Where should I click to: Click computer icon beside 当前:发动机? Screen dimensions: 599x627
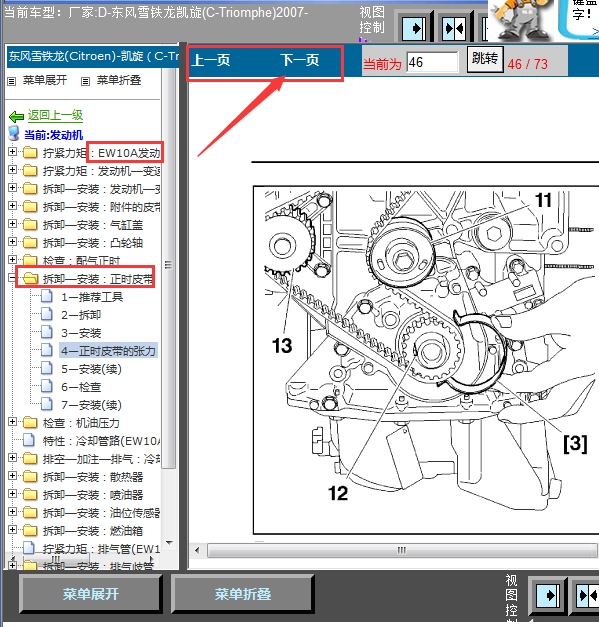pos(14,134)
